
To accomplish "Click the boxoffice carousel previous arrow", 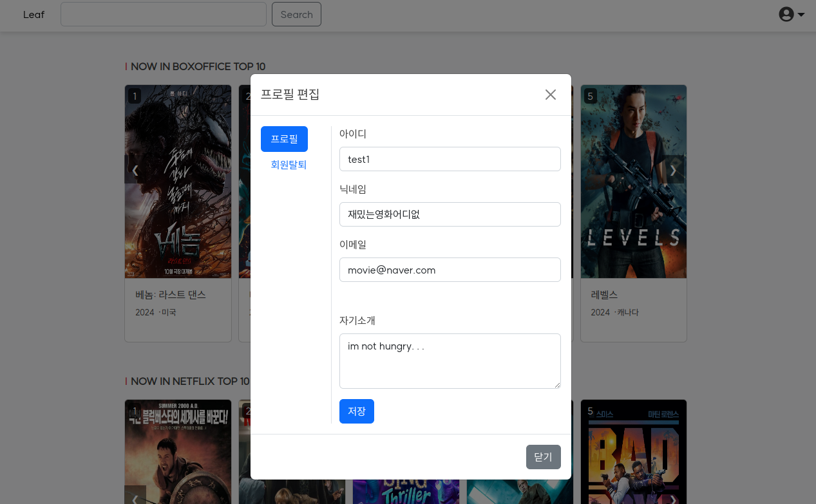I will pos(135,170).
